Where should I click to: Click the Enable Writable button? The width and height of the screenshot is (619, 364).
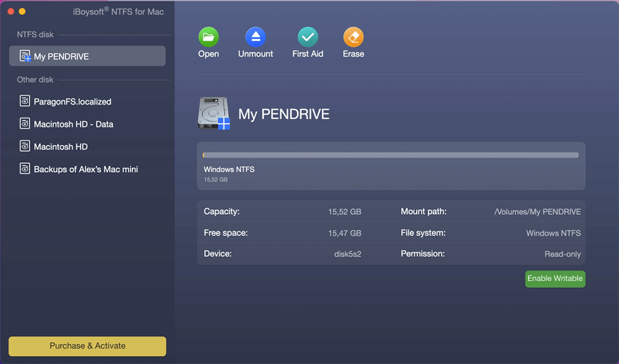tap(555, 279)
